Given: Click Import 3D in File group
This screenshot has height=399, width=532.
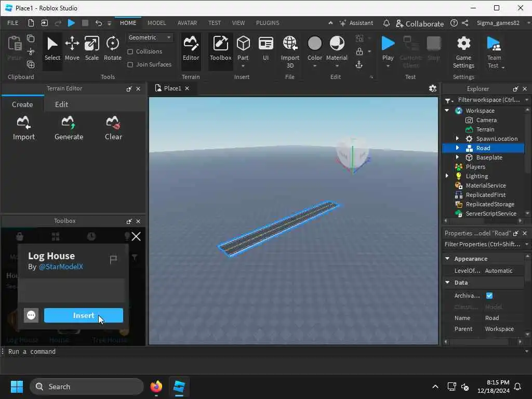Looking at the screenshot, I should [290, 51].
